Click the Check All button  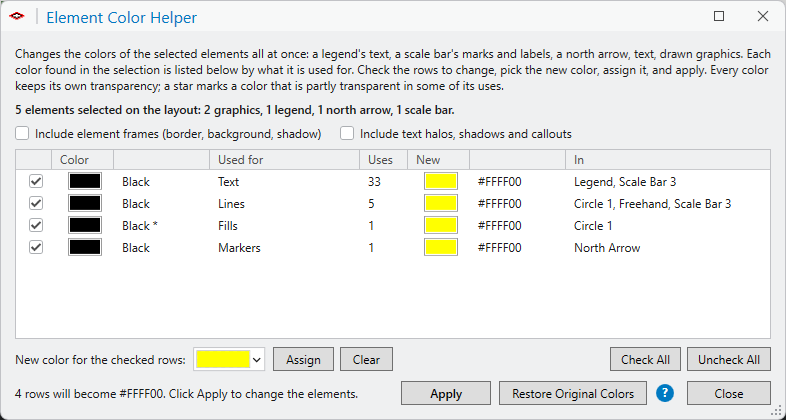click(645, 359)
